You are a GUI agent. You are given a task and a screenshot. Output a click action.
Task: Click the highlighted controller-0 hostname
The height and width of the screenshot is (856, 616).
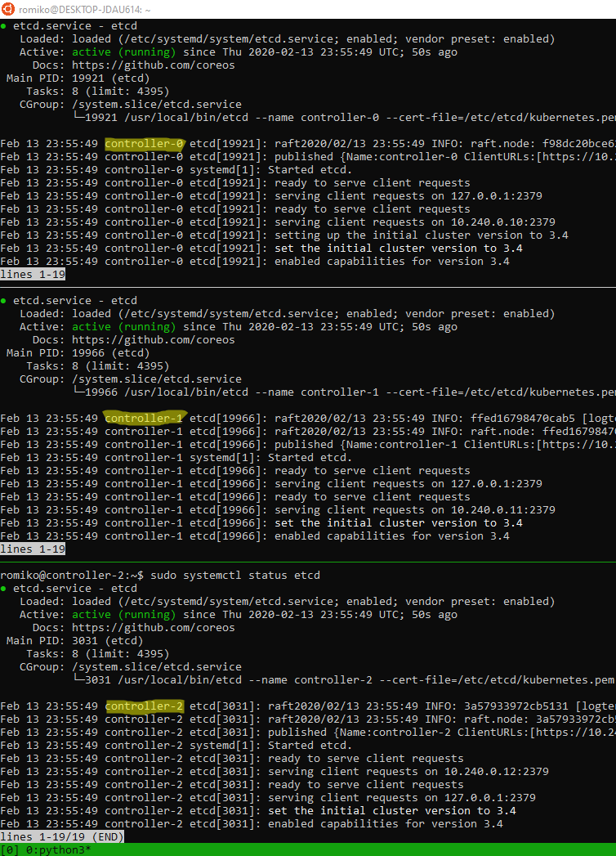point(144,144)
